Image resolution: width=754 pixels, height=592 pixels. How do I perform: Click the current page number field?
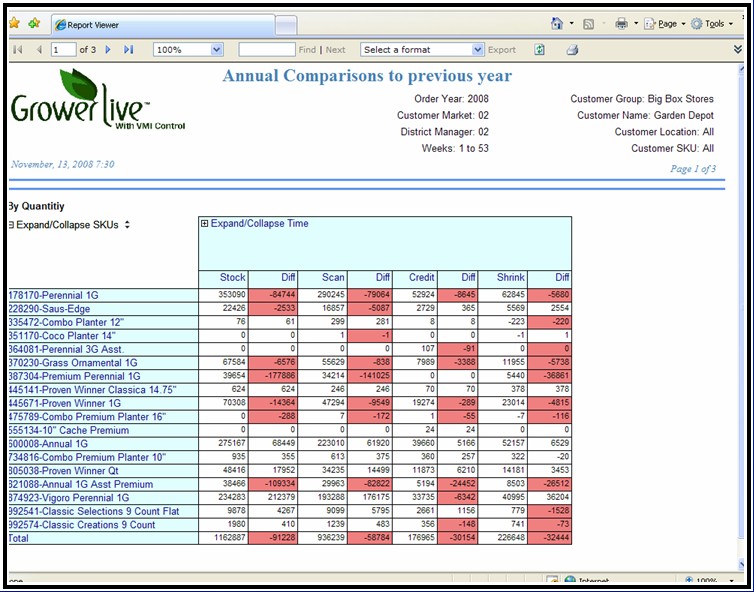tap(63, 49)
